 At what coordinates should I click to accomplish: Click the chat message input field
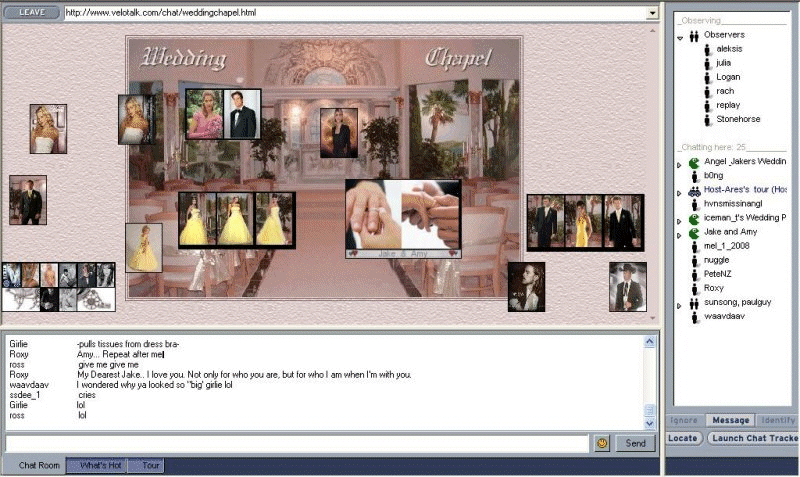[297, 443]
